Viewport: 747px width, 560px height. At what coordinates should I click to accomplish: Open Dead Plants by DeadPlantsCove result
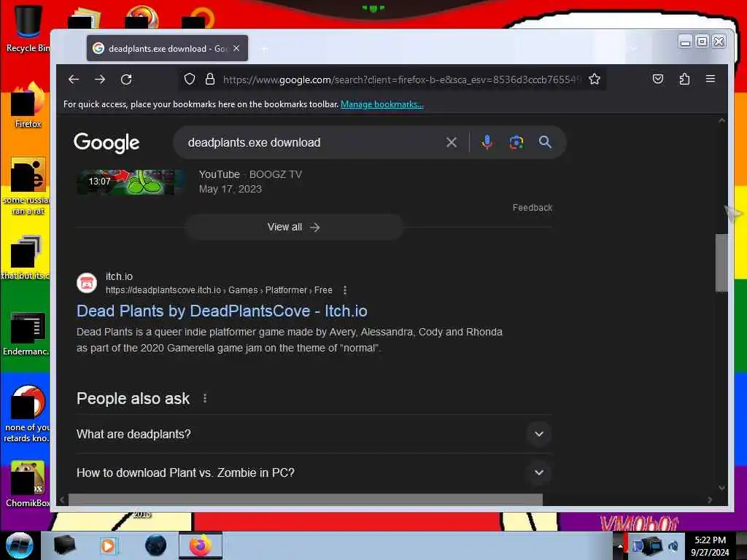[222, 311]
